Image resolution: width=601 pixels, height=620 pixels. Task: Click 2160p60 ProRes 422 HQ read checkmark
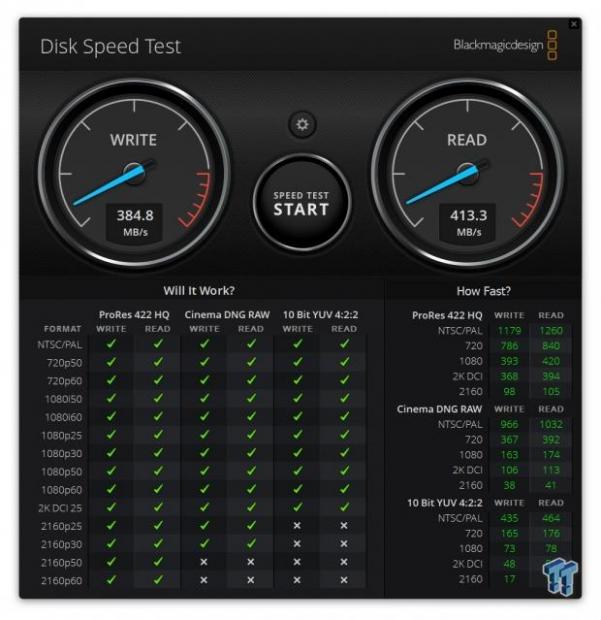158,580
